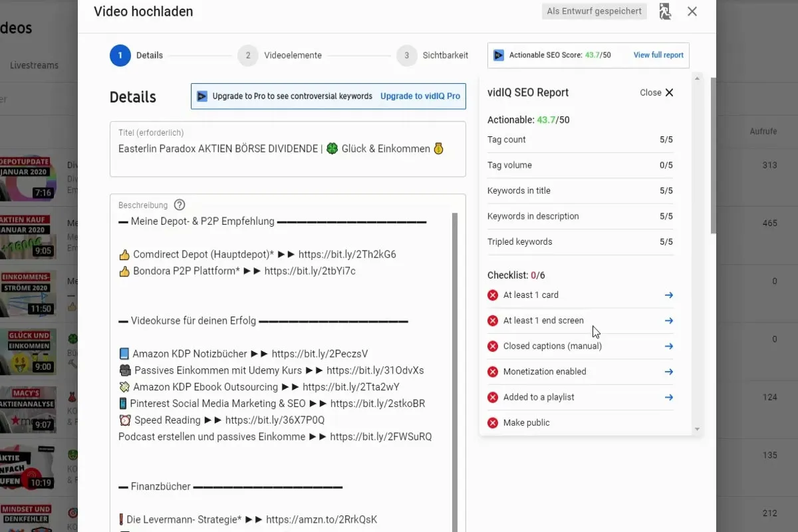The width and height of the screenshot is (798, 532).
Task: Click Als Entwurf gespeichert button
Action: point(594,11)
